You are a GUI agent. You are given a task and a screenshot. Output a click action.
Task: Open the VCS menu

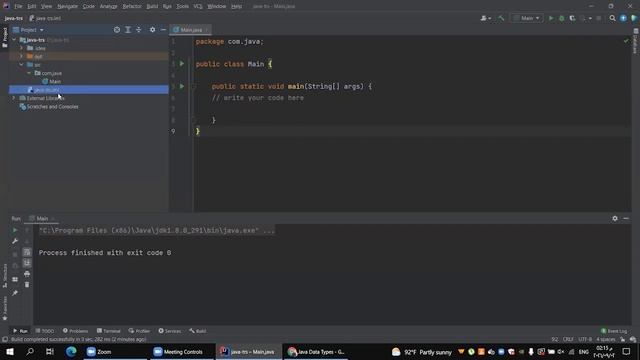[198, 6]
